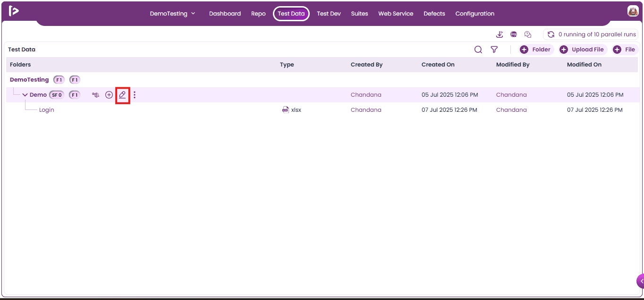The width and height of the screenshot is (644, 300).
Task: Click the 0 running of 10 parallel runs text
Action: pos(597,34)
